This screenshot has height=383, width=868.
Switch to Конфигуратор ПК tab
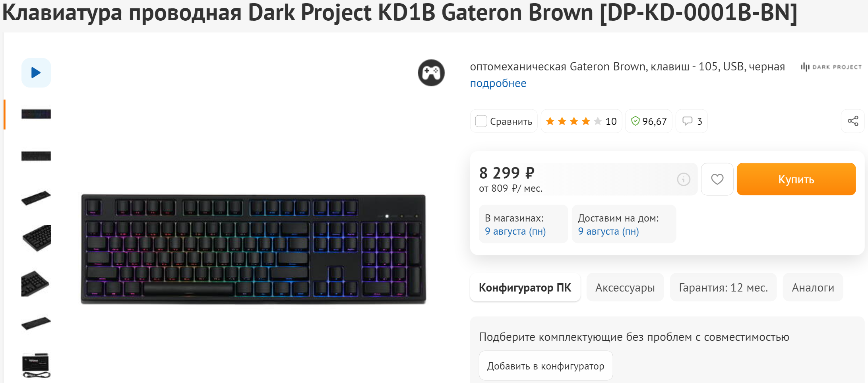[x=525, y=288]
